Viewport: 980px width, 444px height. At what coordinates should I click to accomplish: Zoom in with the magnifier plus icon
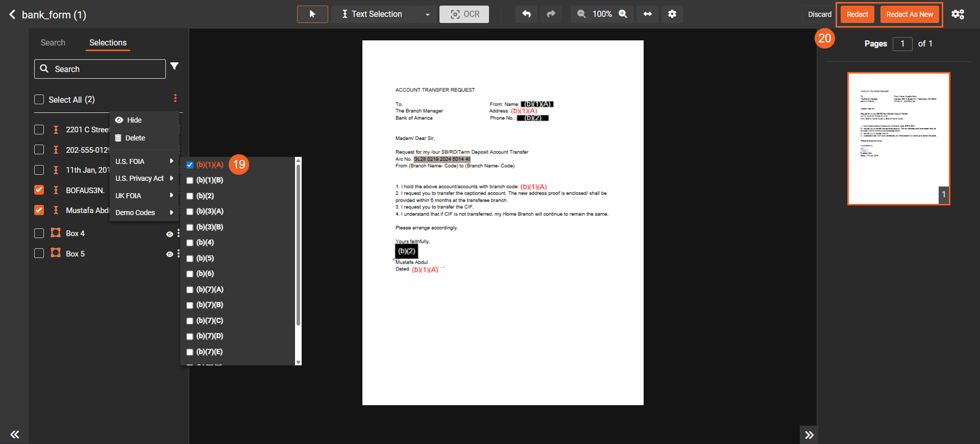(623, 14)
